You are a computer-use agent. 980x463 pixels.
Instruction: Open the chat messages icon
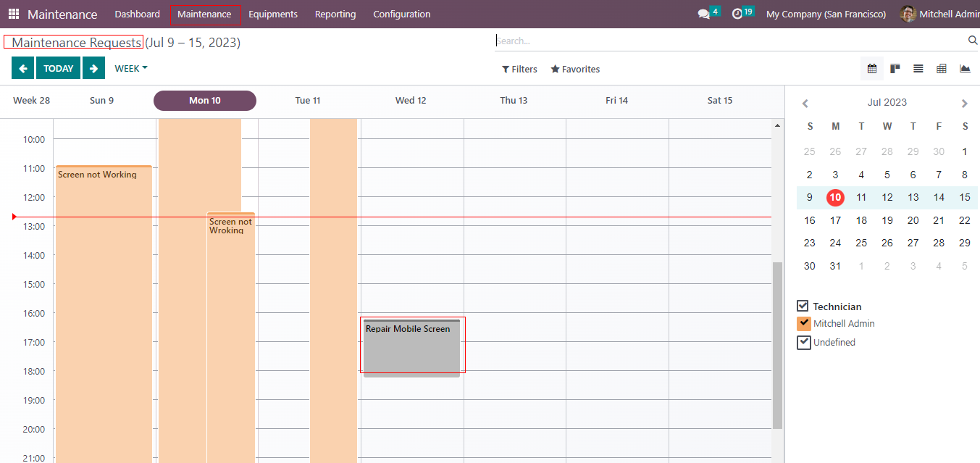pos(703,14)
